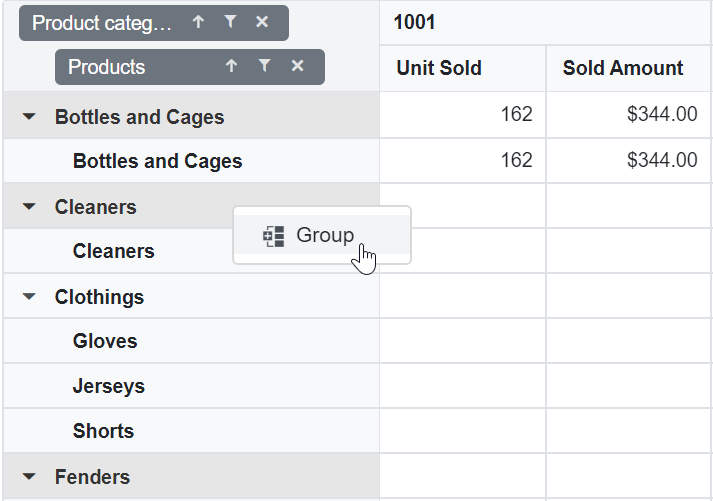713x501 pixels.
Task: Select the child Cleaners row
Action: [191, 251]
